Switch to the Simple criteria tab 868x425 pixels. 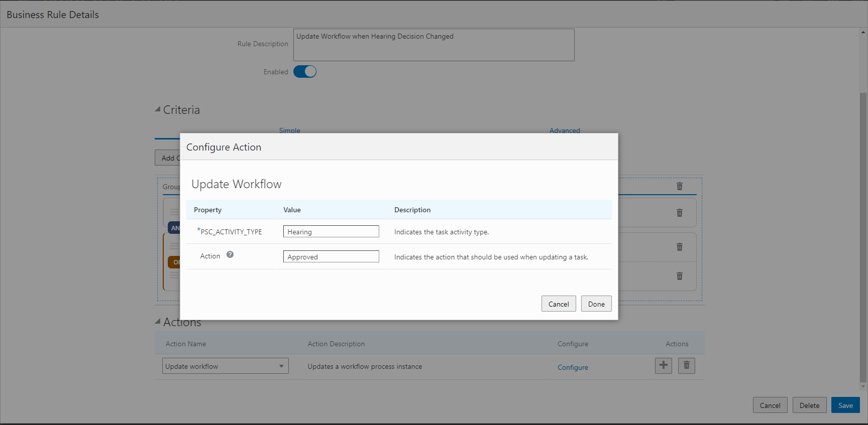click(289, 130)
